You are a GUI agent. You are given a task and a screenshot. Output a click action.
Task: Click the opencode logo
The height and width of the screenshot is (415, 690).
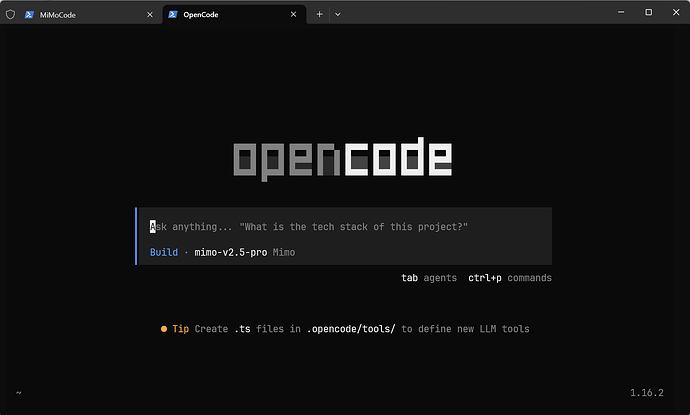coord(342,159)
